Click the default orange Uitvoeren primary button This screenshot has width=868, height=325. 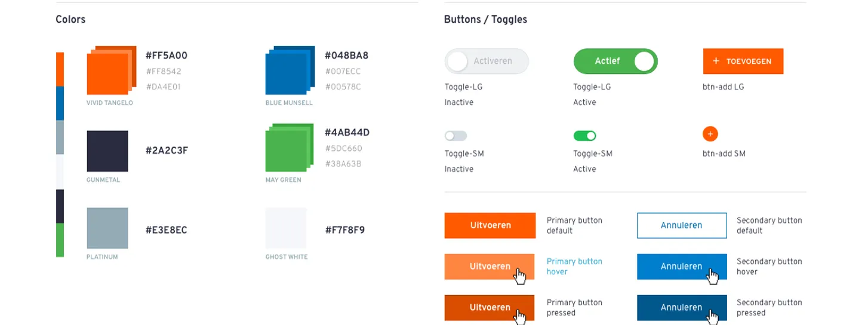(x=490, y=225)
